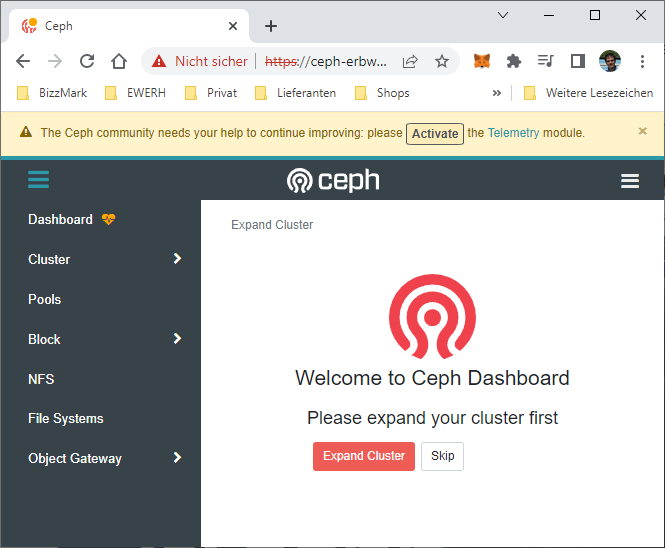Image resolution: width=665 pixels, height=548 pixels.
Task: Click the Ceph logo in the header
Action: [333, 181]
